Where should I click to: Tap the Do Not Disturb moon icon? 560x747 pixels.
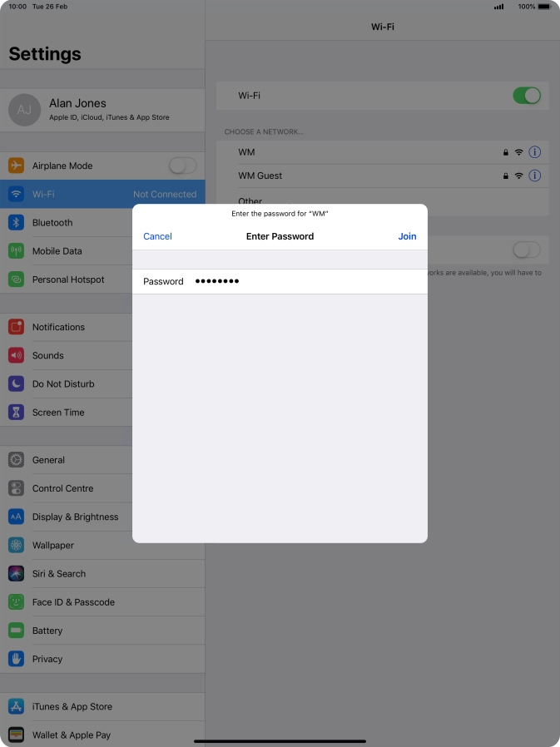[x=16, y=383]
